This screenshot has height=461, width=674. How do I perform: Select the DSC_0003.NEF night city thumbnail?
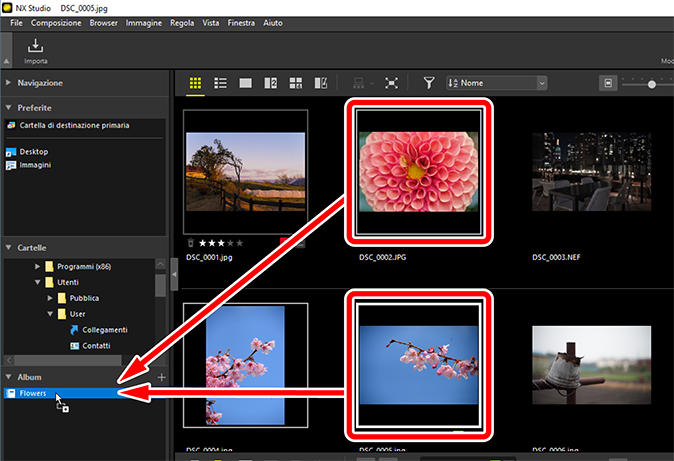point(591,172)
